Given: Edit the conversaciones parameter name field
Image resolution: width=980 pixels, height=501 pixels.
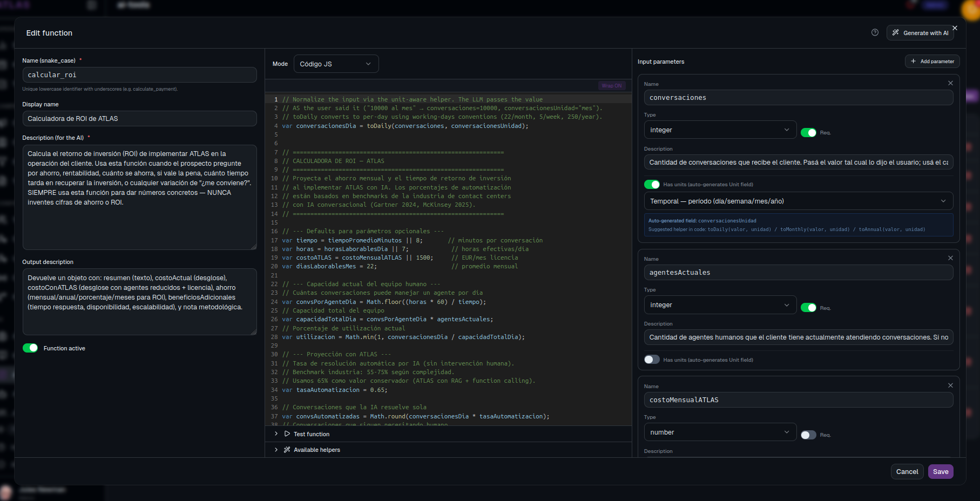Looking at the screenshot, I should coord(798,98).
